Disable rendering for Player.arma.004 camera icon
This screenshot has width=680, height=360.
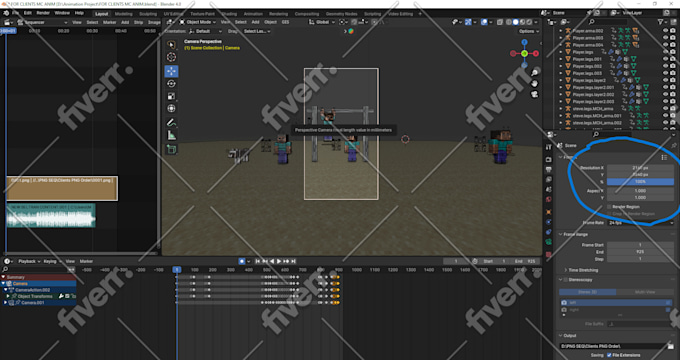pyautogui.click(x=673, y=45)
